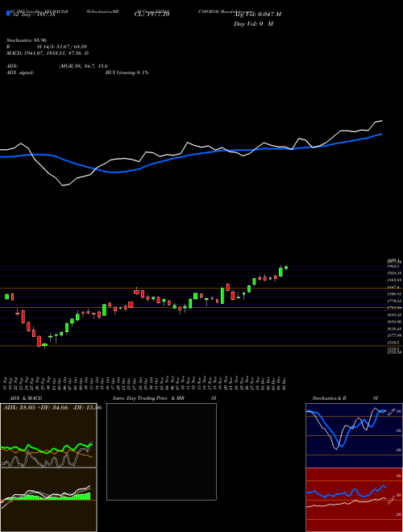Click the 'Stochastics: 88.96' reading

27,40
